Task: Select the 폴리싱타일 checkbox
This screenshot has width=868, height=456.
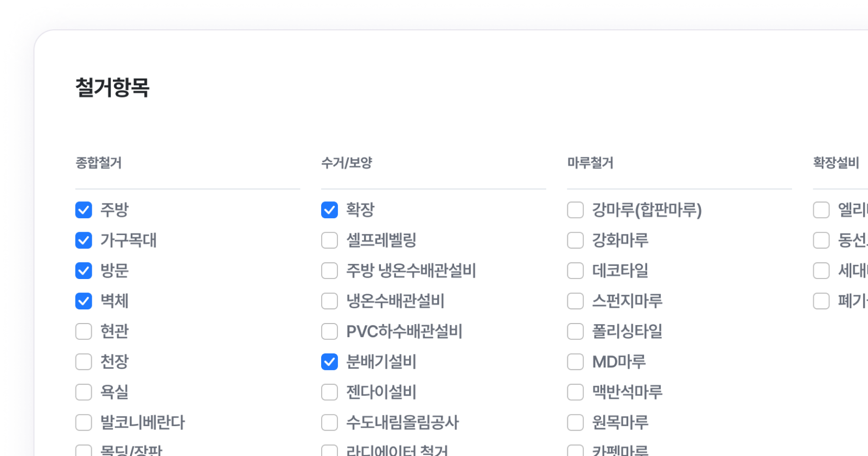Action: (575, 332)
